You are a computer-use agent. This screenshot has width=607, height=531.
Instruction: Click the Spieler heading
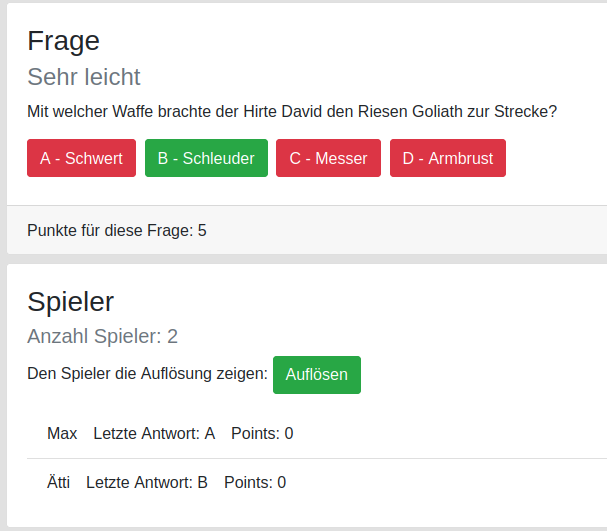(70, 301)
